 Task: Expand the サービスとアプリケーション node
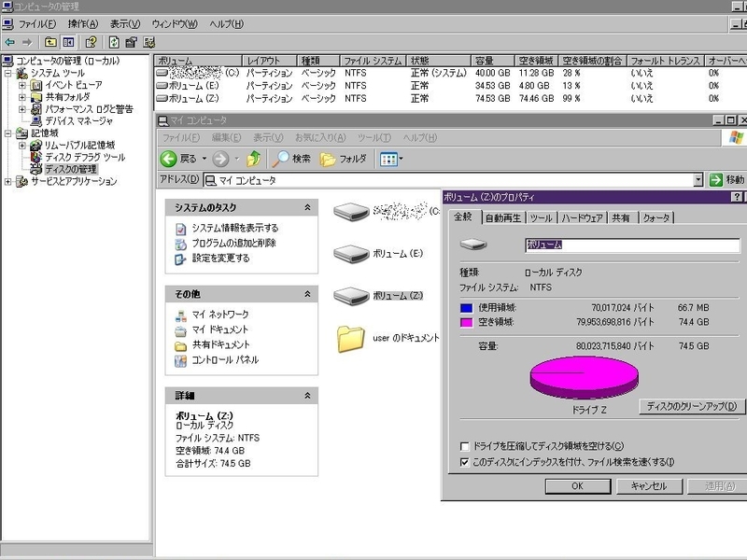point(8,181)
